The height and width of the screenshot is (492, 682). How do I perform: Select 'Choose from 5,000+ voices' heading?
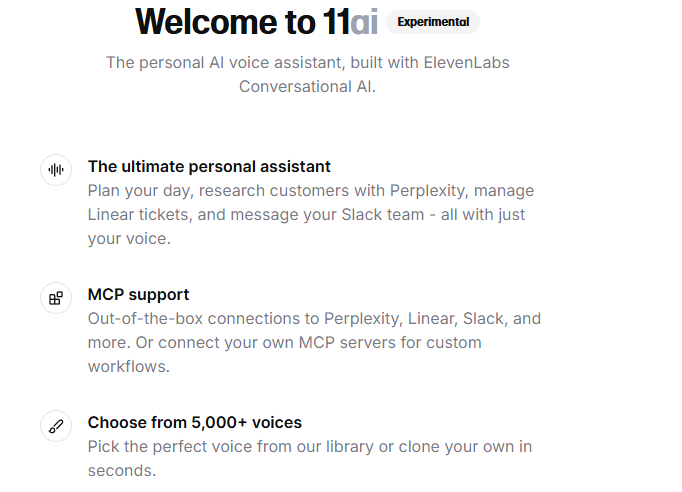pos(195,422)
